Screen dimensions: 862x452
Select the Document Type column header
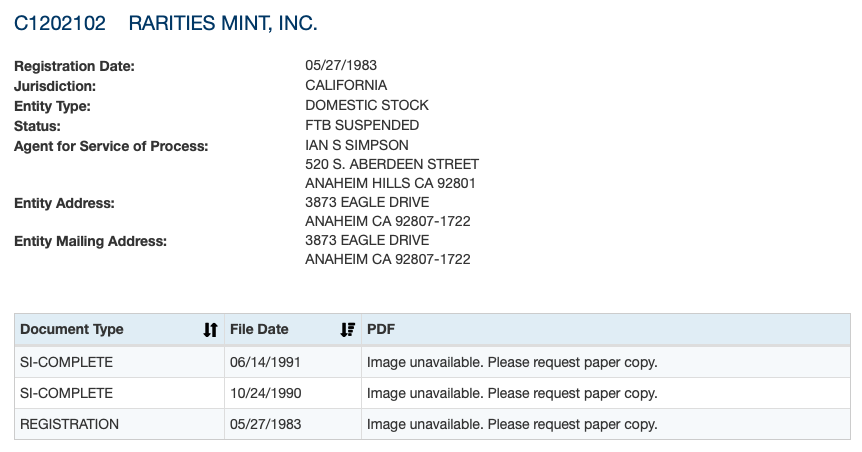(72, 330)
